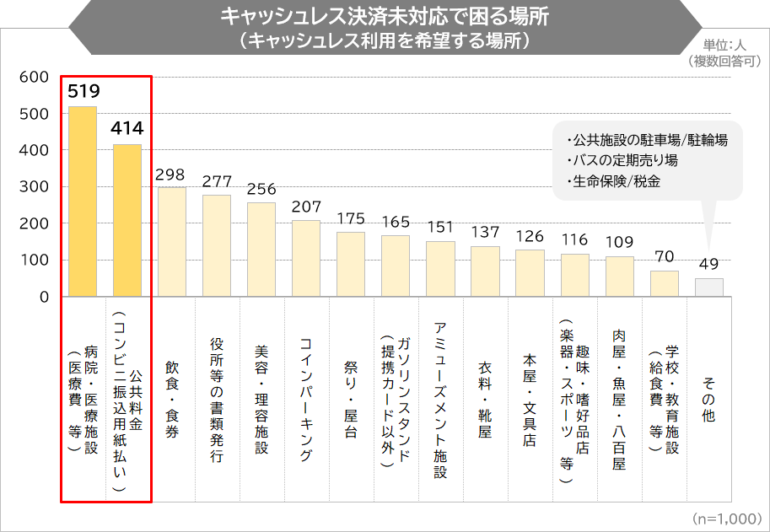Click the value label 126
The image size is (770, 532).
(530, 237)
